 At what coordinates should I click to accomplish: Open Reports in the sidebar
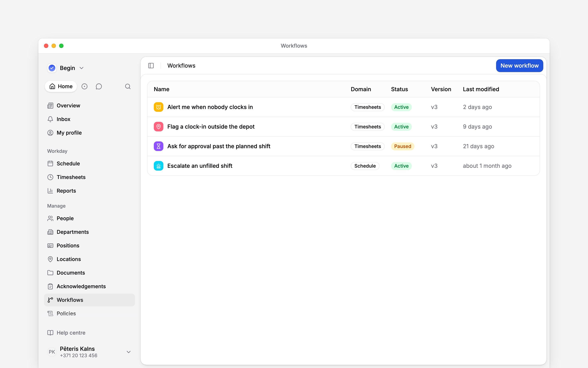point(89,191)
